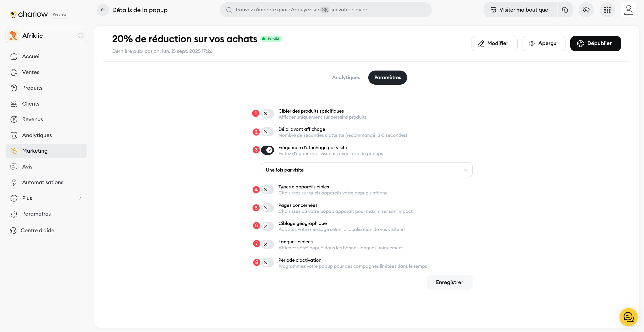Image resolution: width=644 pixels, height=332 pixels.
Task: Open Automatisations in the sidebar
Action: [43, 182]
